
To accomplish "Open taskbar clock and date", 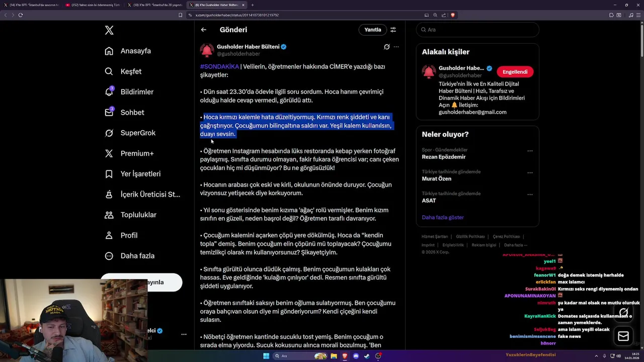I will click(631, 356).
